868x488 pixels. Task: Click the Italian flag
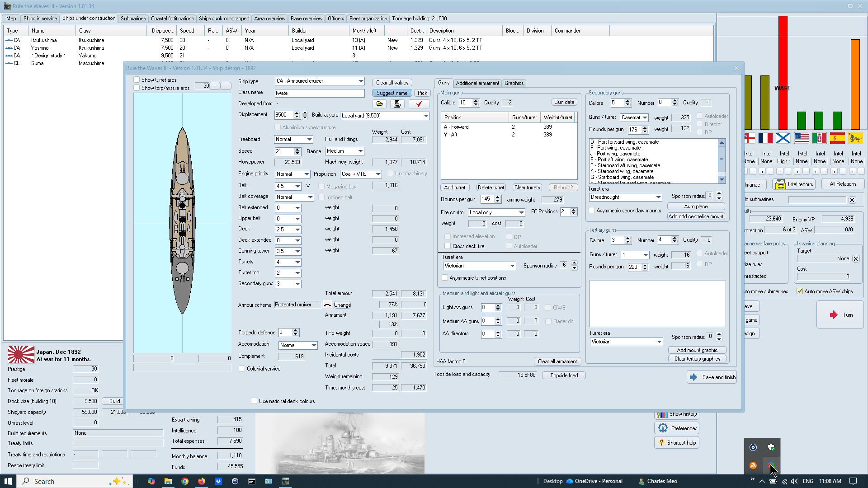819,138
